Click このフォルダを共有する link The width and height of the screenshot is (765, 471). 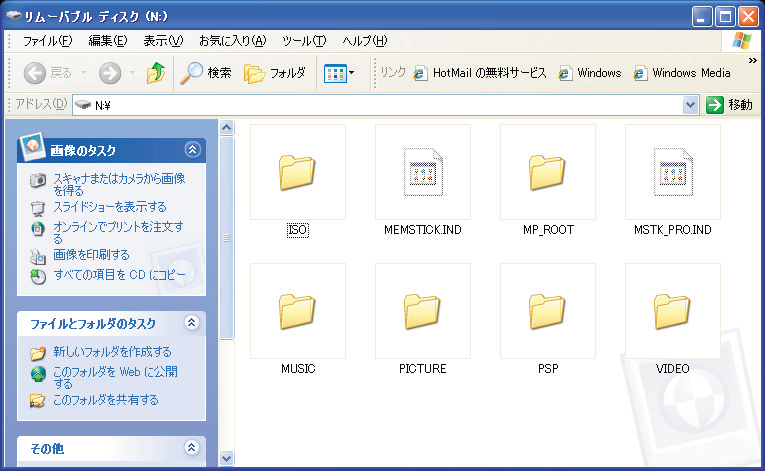(x=106, y=400)
